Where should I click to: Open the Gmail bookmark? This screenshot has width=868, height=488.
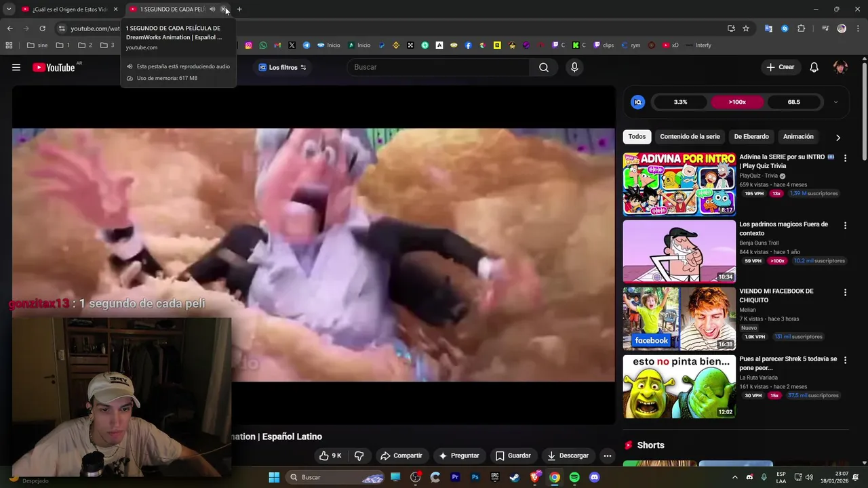tap(277, 45)
